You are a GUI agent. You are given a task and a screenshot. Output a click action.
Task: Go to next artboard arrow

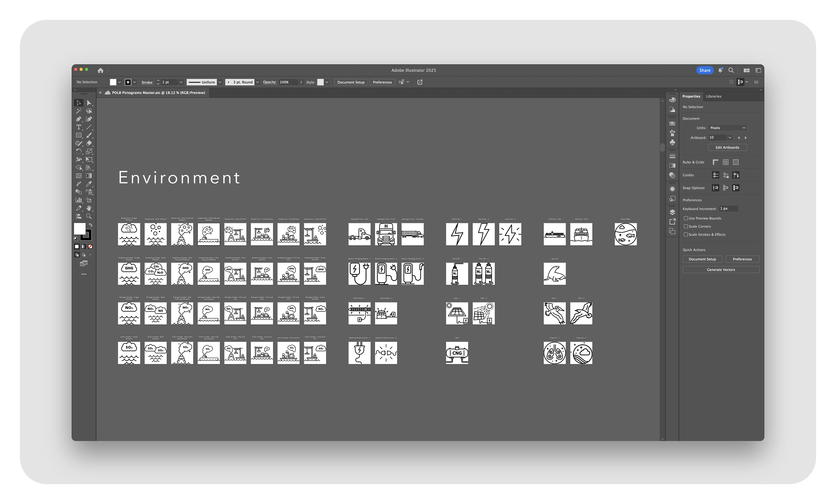pos(745,138)
